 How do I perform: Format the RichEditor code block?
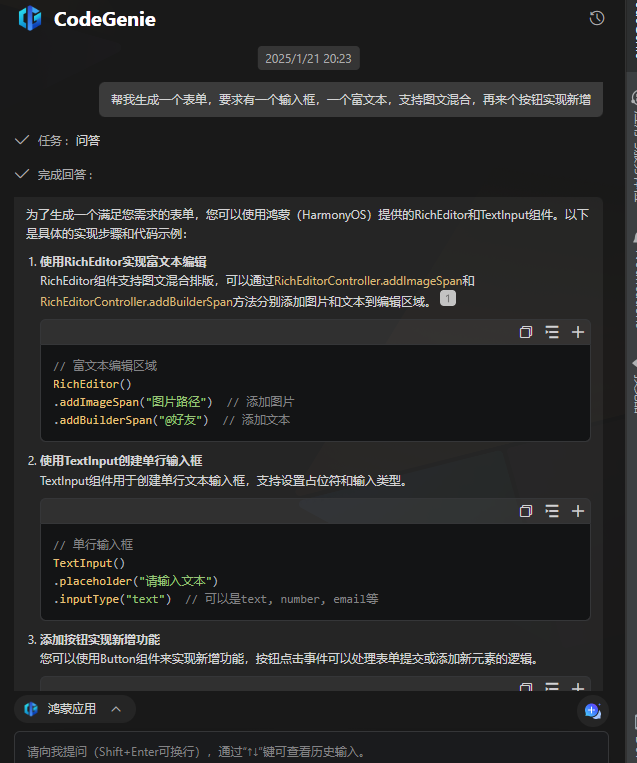click(x=552, y=332)
